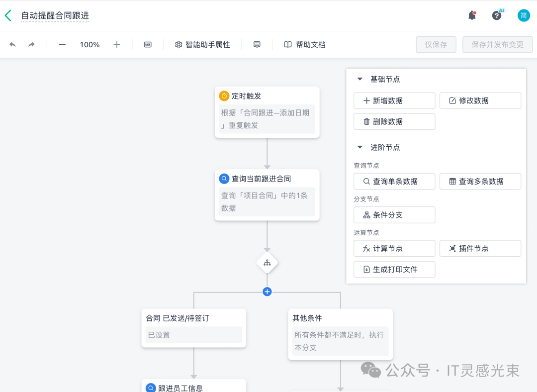
Task: Open the user avatar menu
Action: click(x=524, y=15)
